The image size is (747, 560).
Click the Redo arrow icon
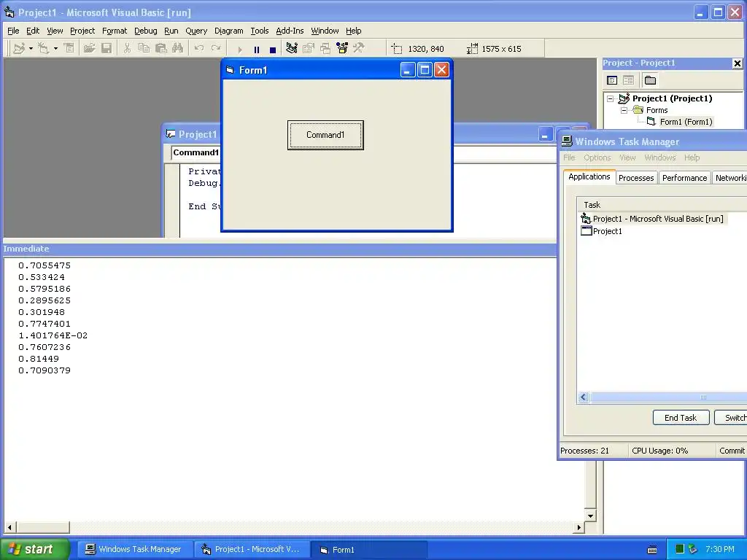click(216, 49)
